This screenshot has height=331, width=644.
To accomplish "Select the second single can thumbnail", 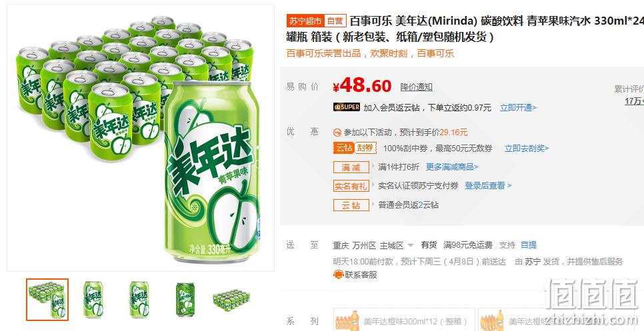I will coord(139,300).
